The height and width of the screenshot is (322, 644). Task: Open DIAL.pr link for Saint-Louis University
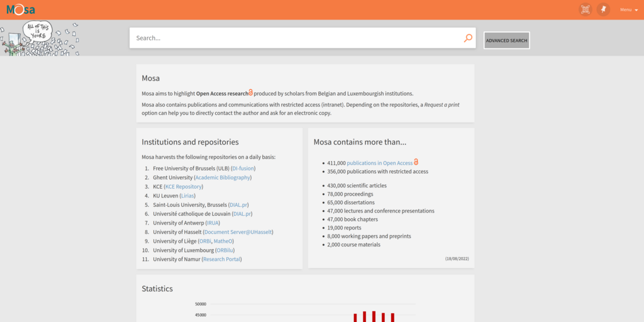[x=239, y=204]
